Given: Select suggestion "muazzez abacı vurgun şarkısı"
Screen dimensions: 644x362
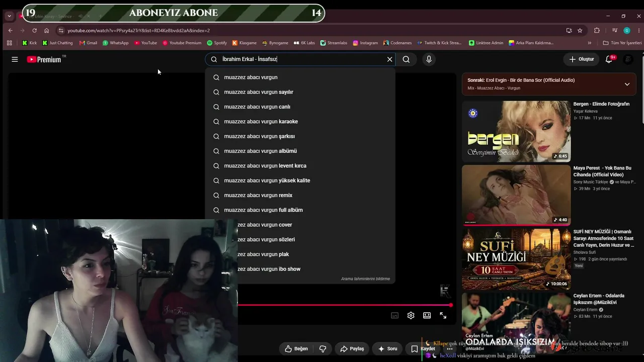Looking at the screenshot, I should point(300,136).
